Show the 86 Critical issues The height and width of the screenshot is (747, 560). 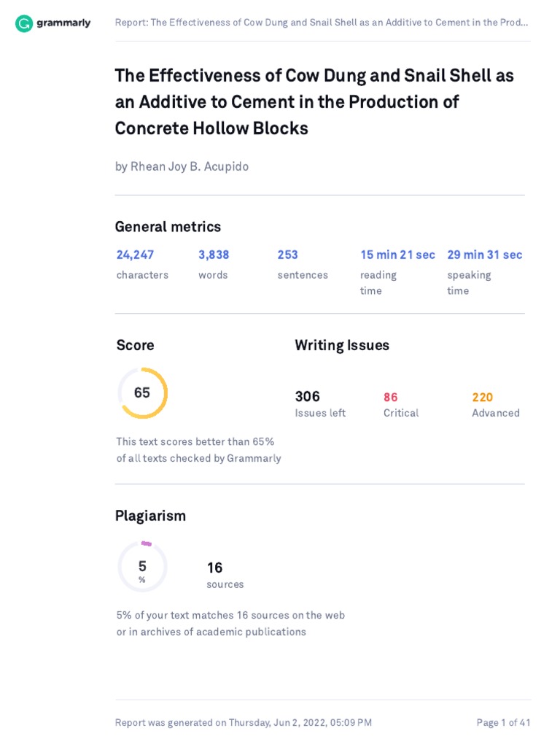pos(391,398)
